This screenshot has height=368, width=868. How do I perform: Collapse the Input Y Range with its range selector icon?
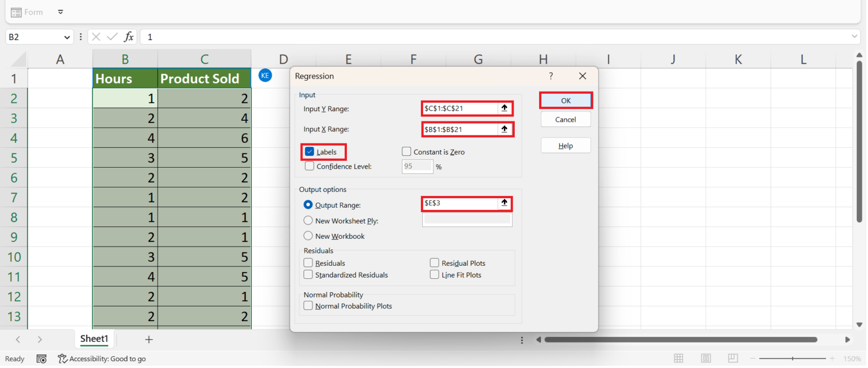[505, 108]
